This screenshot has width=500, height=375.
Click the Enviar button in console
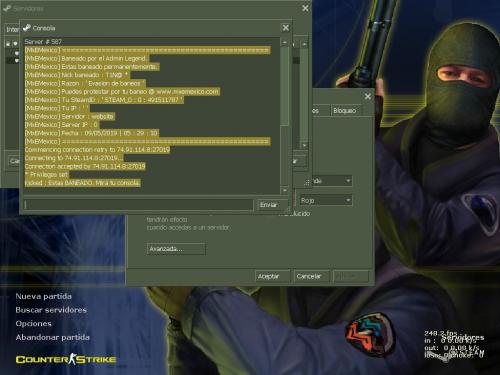(x=268, y=205)
